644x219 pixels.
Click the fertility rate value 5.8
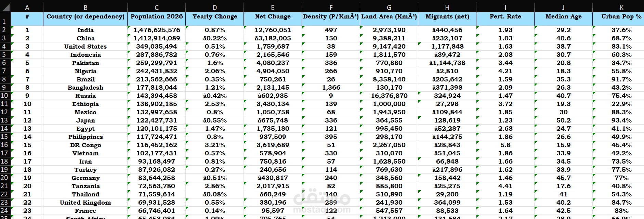(505, 145)
